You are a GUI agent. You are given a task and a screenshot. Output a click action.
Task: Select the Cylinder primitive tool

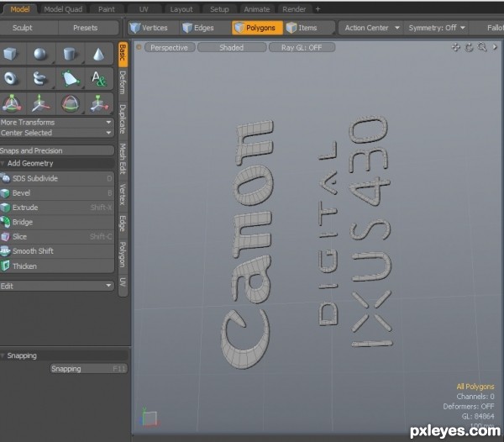tap(69, 54)
